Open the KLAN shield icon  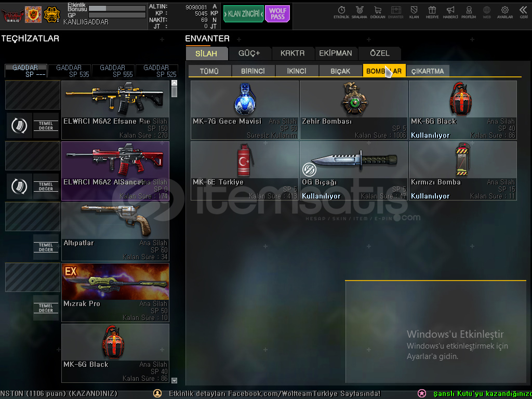pos(414,12)
